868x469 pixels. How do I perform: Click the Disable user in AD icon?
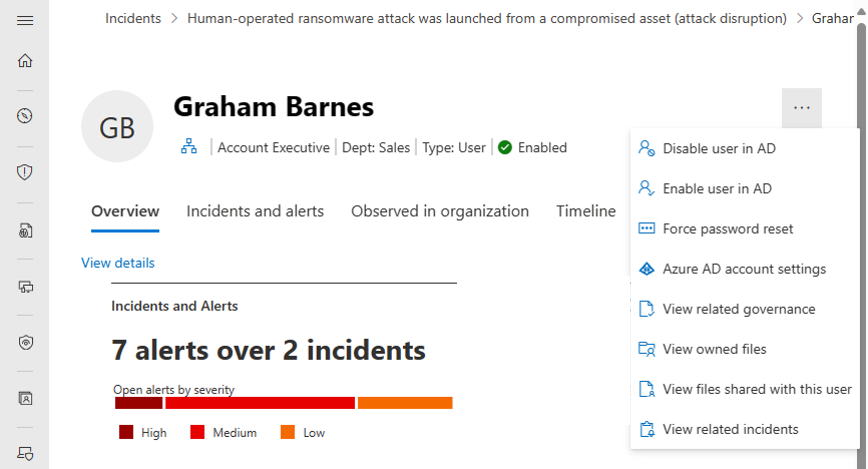(645, 148)
